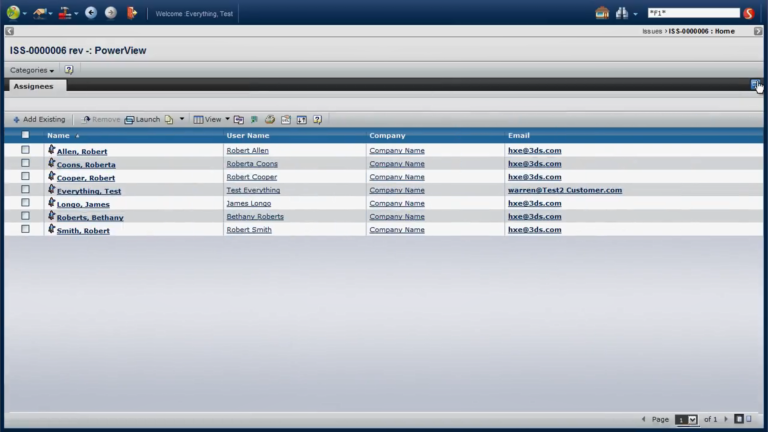The height and width of the screenshot is (432, 768).
Task: Click the printer icon in table toolbar
Action: click(x=270, y=120)
